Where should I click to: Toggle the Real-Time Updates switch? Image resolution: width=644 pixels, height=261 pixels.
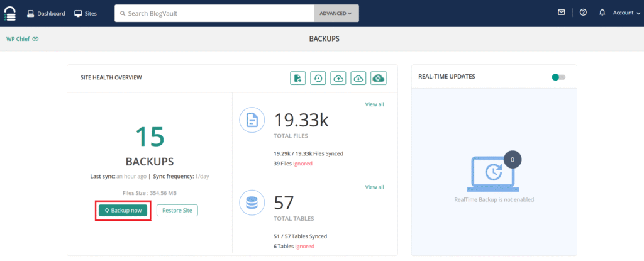pyautogui.click(x=558, y=77)
